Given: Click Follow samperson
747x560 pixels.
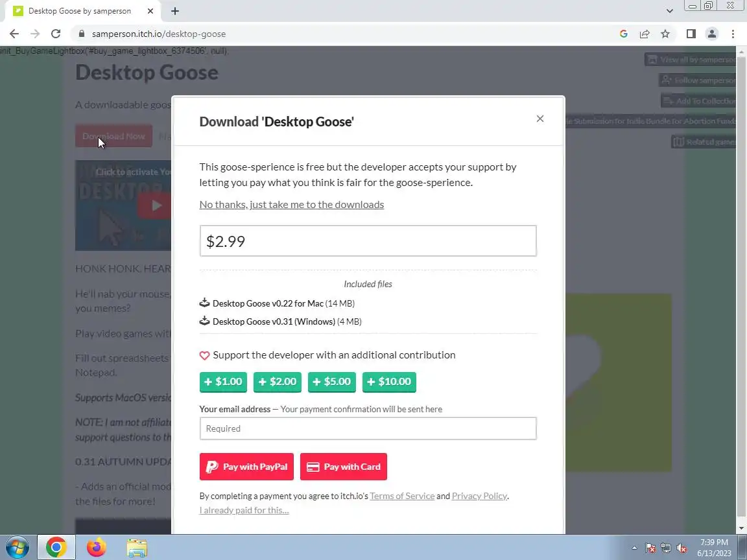Looking at the screenshot, I should pos(698,80).
